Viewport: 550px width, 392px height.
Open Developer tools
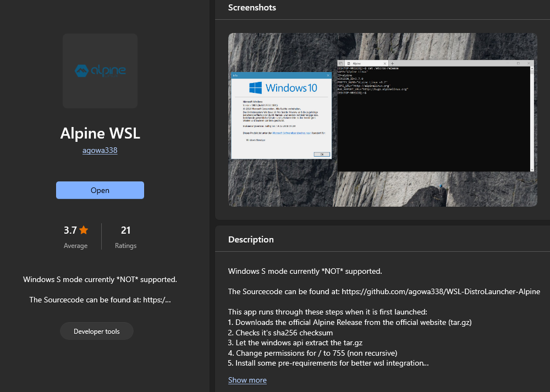[x=97, y=331]
